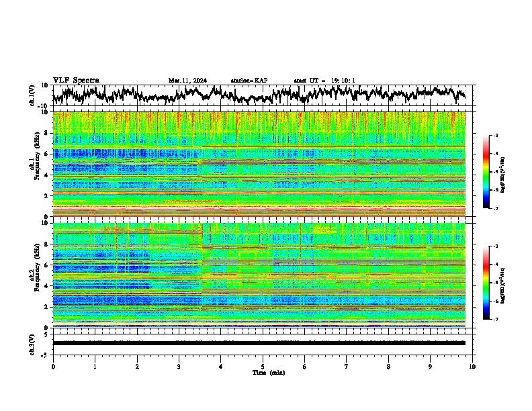
Task: Click the 'VLF Spectra' title text
Action: pos(76,81)
